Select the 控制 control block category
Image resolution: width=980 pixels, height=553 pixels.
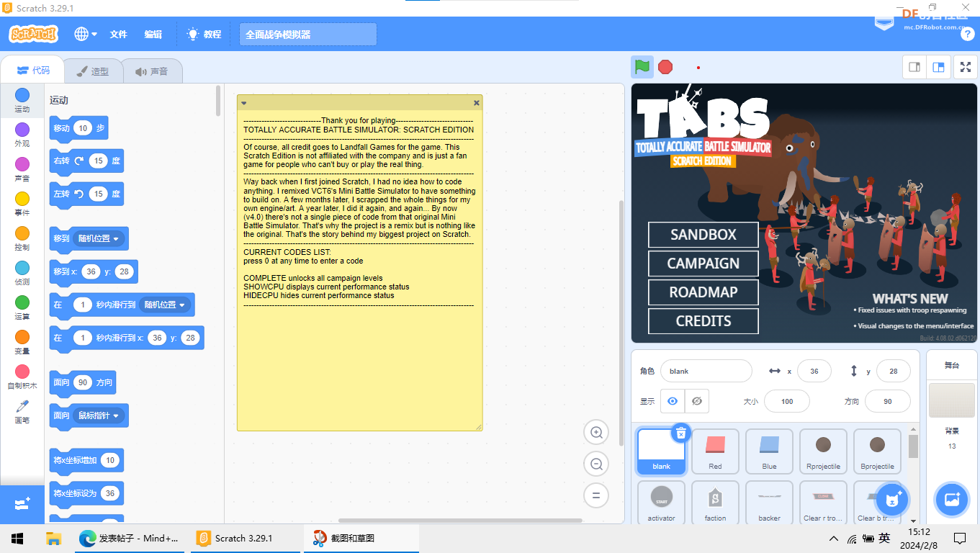point(22,238)
